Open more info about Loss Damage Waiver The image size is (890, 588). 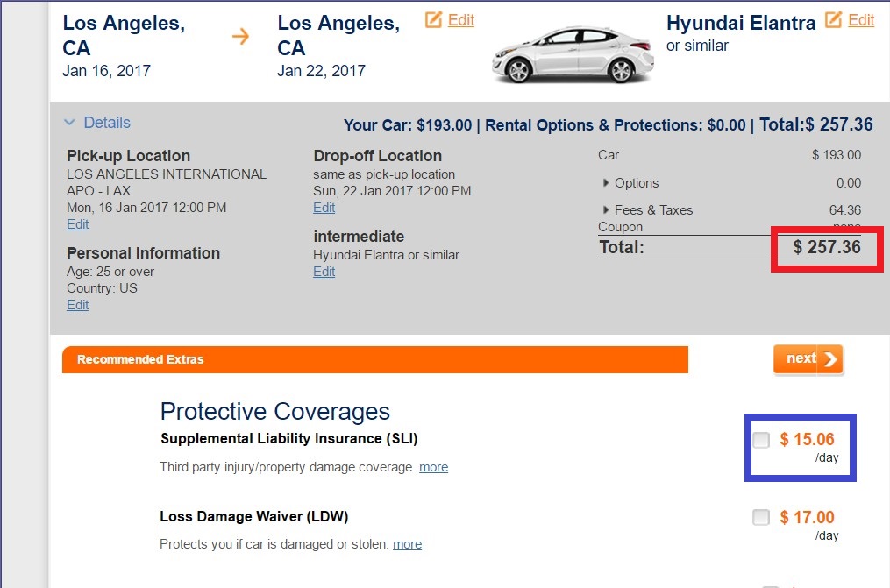pos(407,544)
